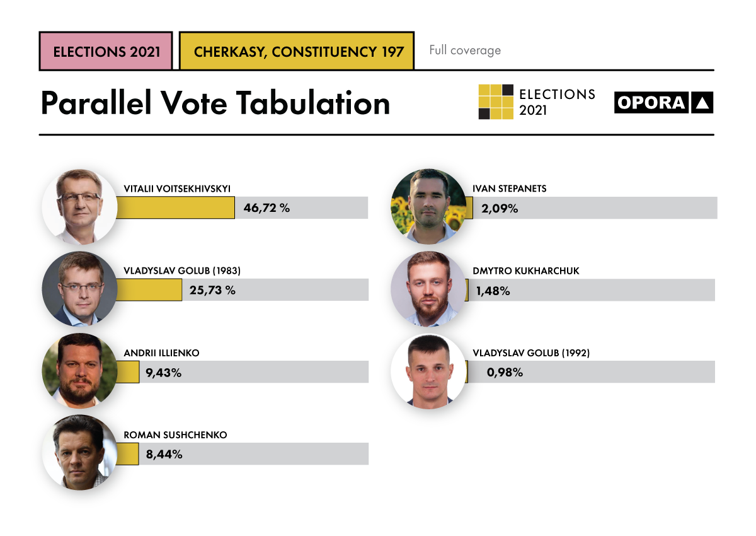Click the 25,73 % yellow result bar
This screenshot has width=756, height=536.
tap(150, 290)
